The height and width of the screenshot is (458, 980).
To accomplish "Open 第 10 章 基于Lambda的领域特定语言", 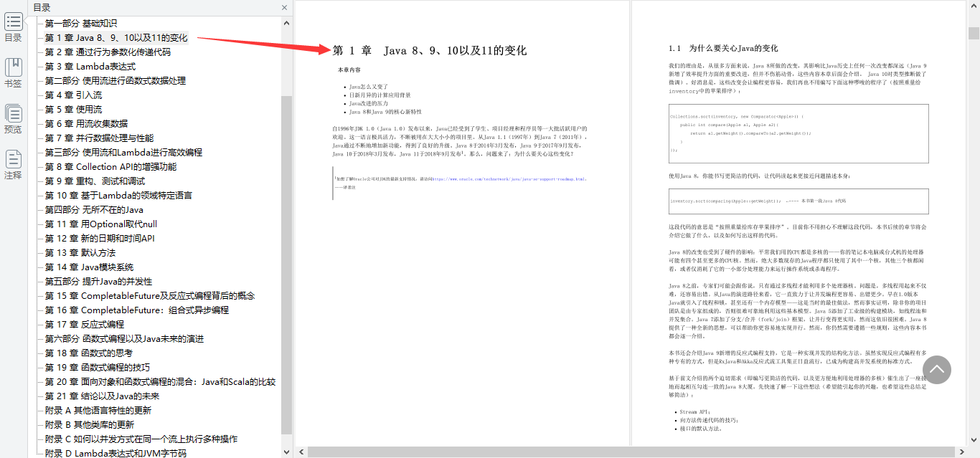I will coord(118,195).
